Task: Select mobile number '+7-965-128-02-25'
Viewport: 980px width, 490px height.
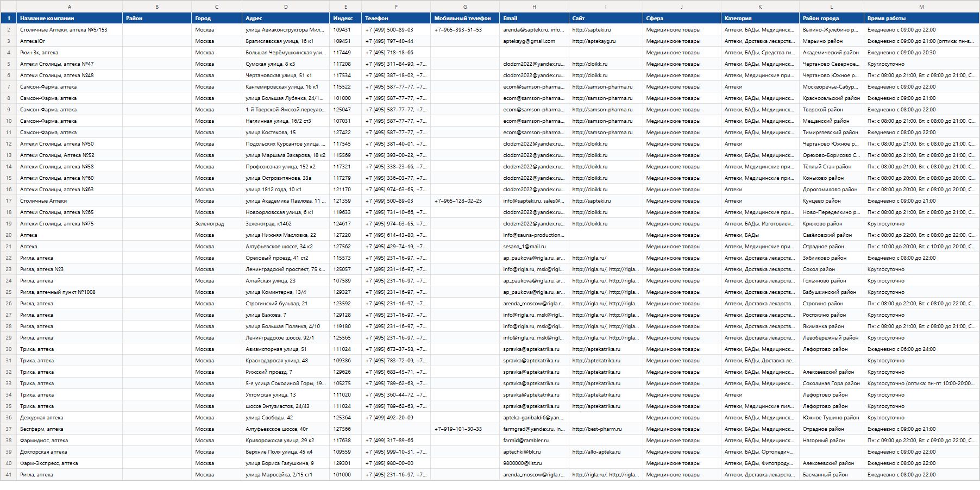Action: tap(465, 201)
